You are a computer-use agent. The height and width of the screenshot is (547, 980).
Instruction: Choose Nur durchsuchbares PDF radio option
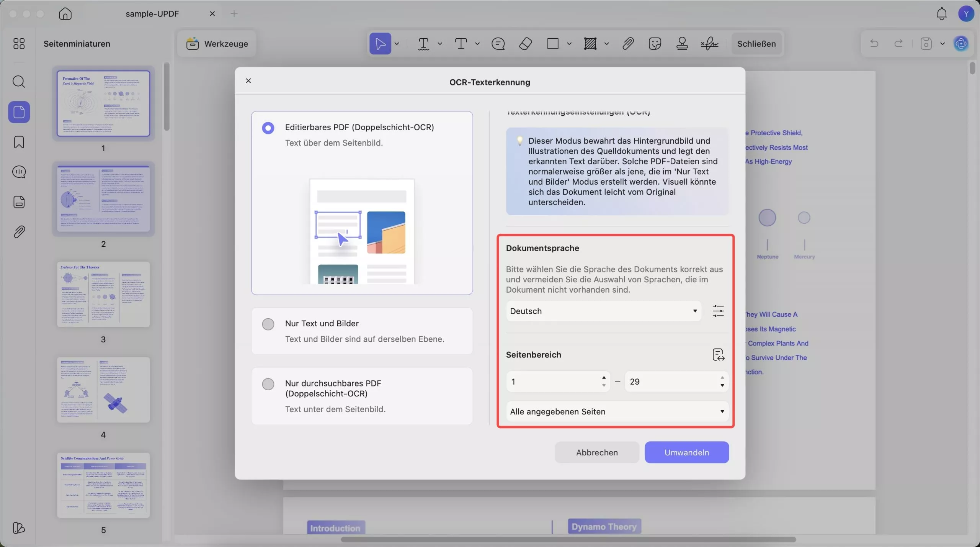click(x=268, y=384)
